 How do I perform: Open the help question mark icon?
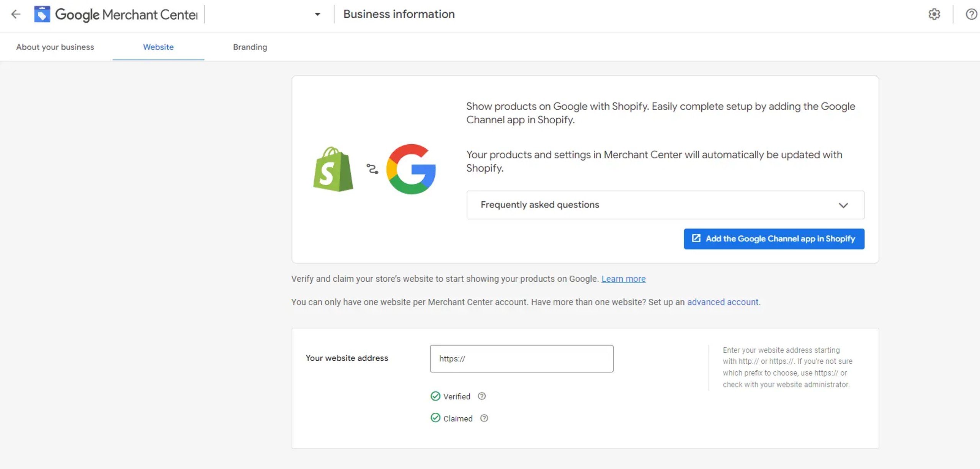tap(971, 15)
